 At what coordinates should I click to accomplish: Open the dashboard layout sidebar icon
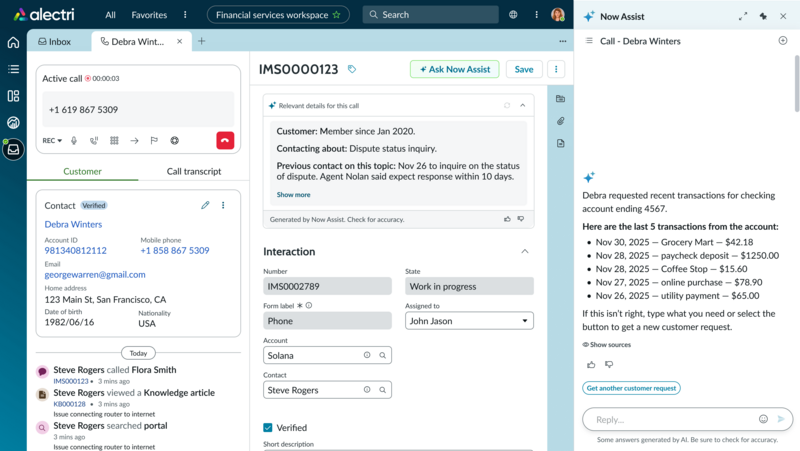click(13, 96)
